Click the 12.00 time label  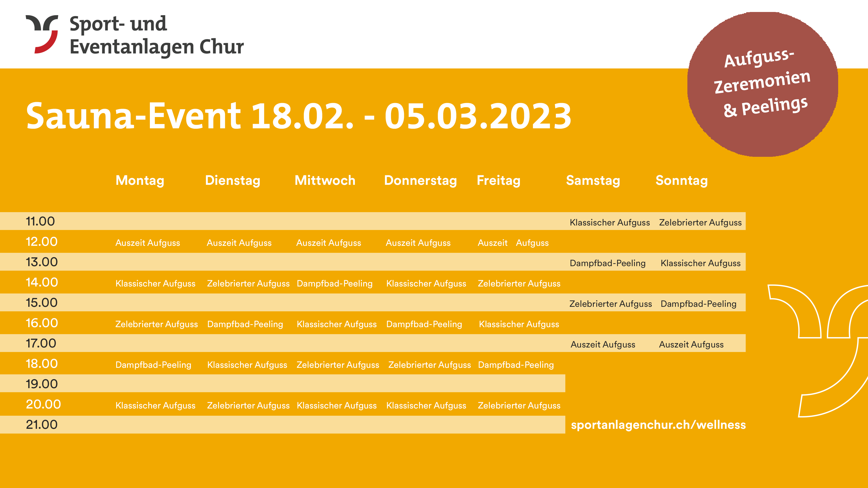(42, 242)
